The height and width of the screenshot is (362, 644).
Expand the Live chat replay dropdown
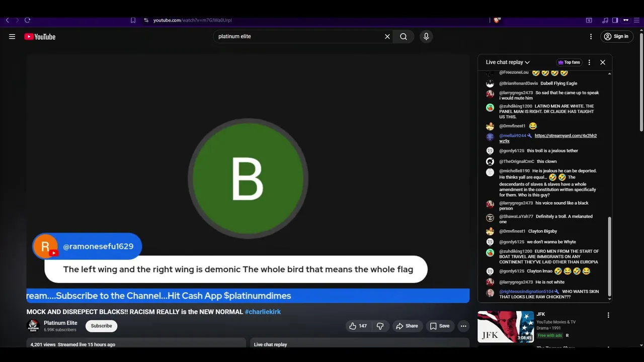(x=508, y=62)
